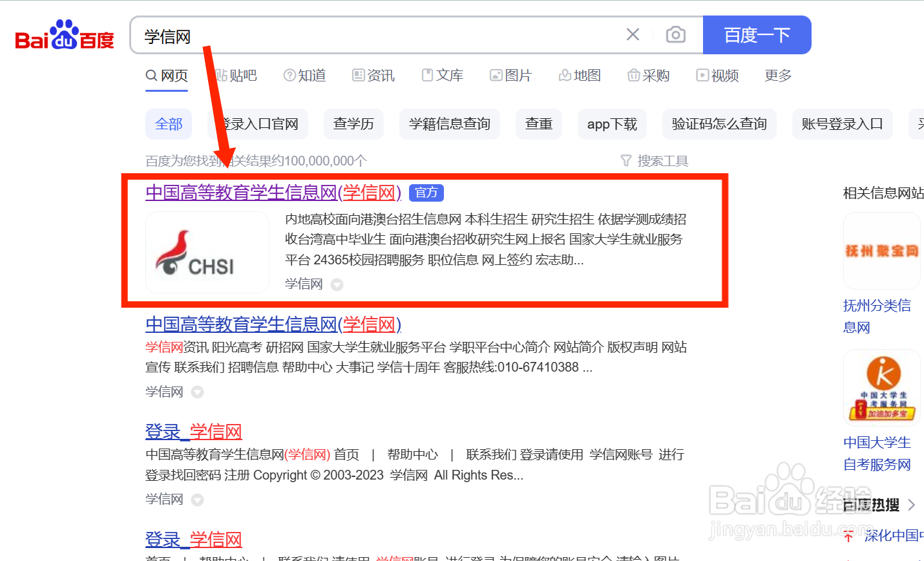
Task: Click the 百度一下 search button
Action: coord(757,35)
